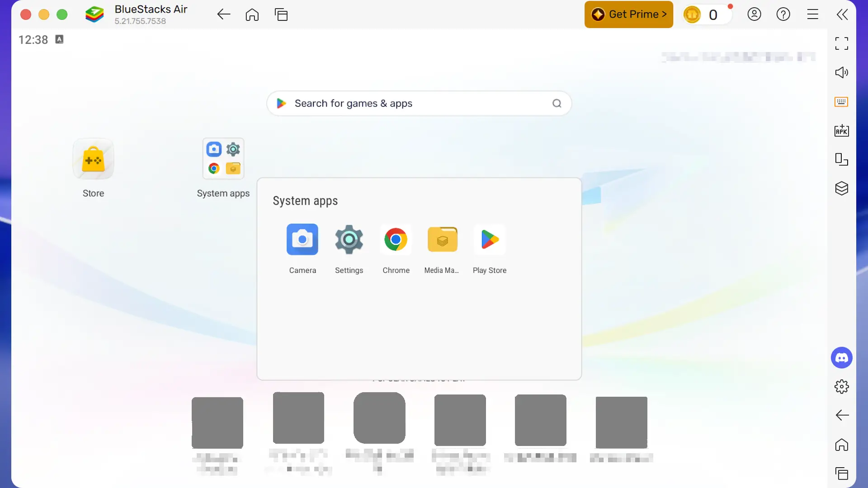Open Media Manager app

click(x=442, y=239)
